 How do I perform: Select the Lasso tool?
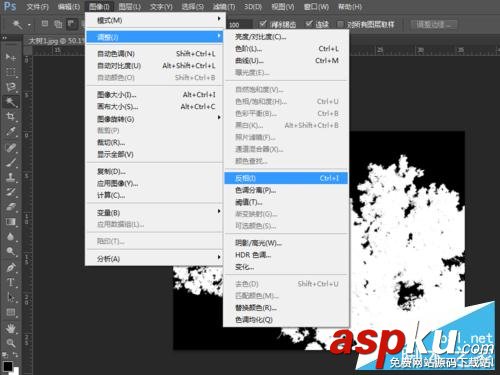[x=11, y=87]
